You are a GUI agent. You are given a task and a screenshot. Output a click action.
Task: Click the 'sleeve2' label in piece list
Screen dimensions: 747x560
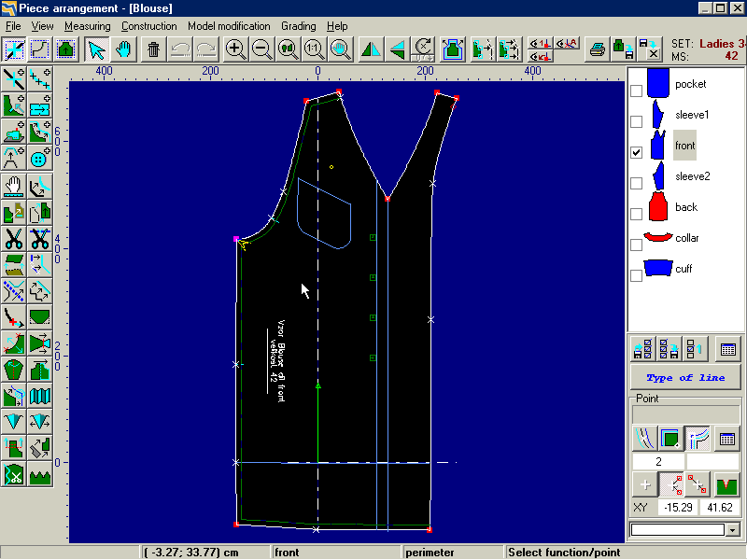tap(692, 176)
